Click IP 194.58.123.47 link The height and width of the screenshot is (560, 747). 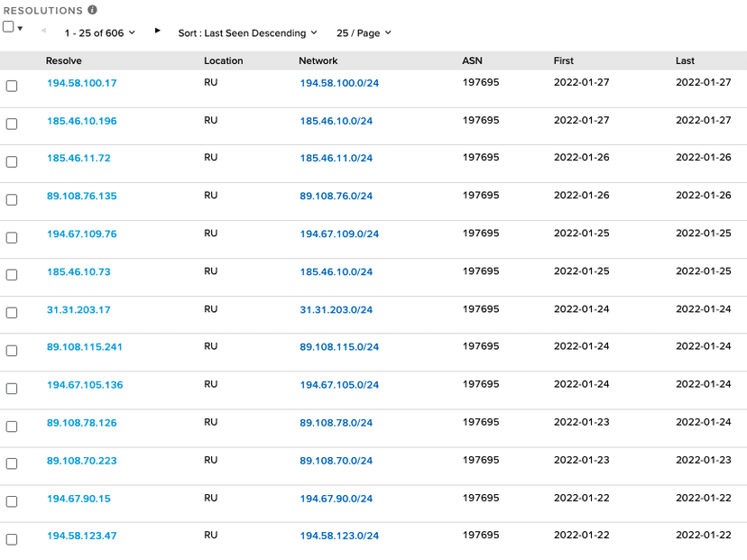click(x=81, y=536)
